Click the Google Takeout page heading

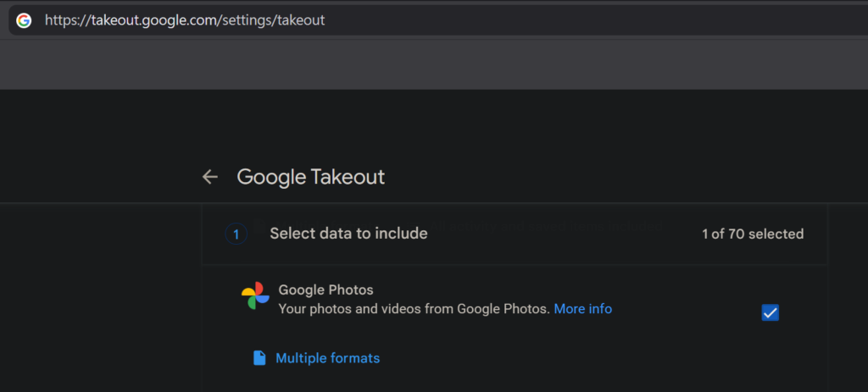(310, 177)
